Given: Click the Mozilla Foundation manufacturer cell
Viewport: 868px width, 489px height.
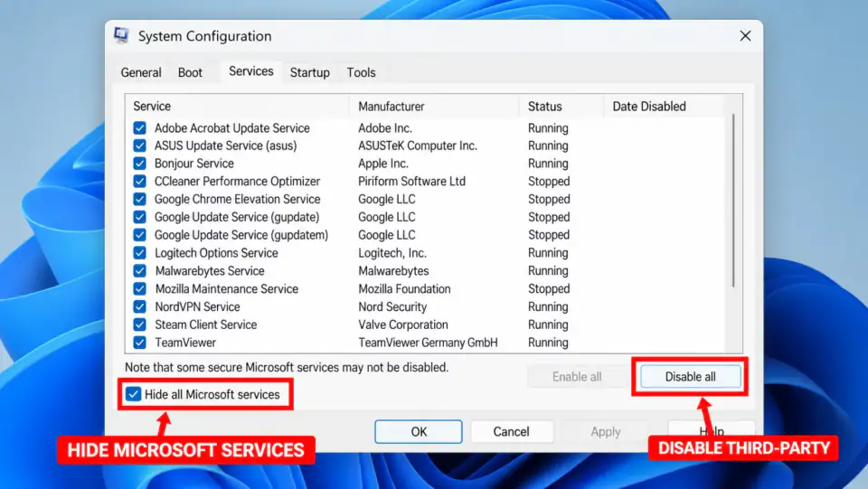Looking at the screenshot, I should pyautogui.click(x=404, y=288).
